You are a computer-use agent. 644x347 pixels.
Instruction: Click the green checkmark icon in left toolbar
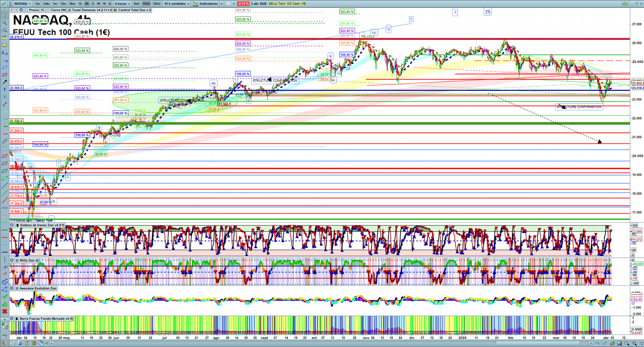(x=4, y=297)
